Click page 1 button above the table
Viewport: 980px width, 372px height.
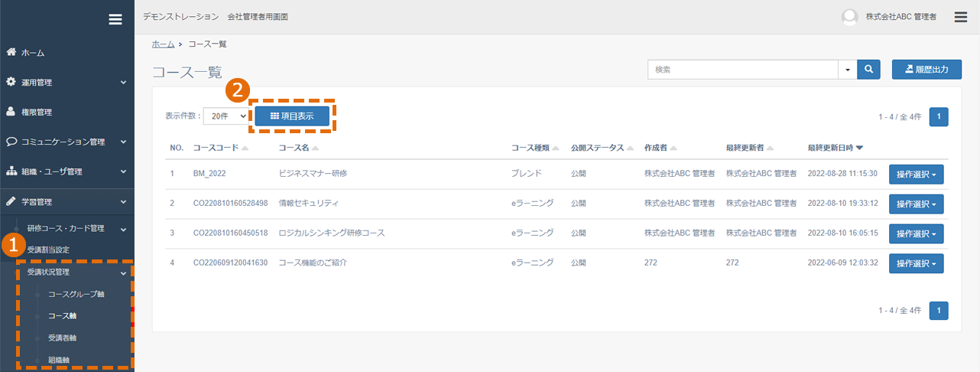coord(939,116)
